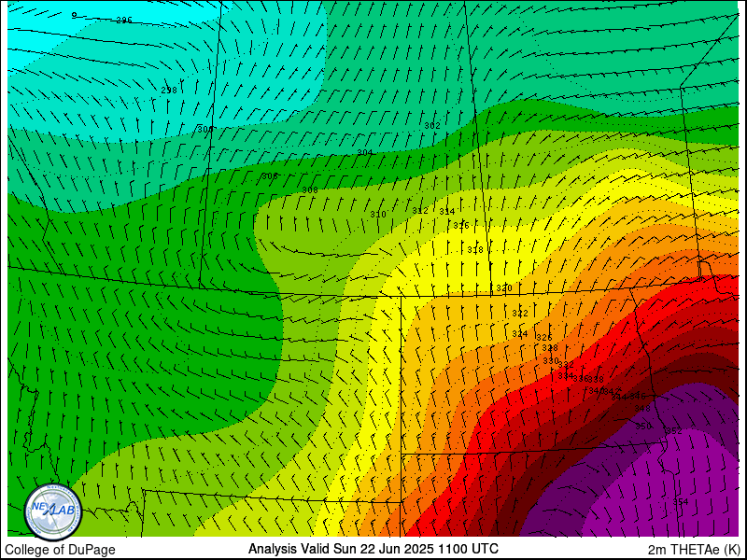Viewport: 747px width, 560px height.
Task: Click the 348 contour label
Action: [x=642, y=408]
